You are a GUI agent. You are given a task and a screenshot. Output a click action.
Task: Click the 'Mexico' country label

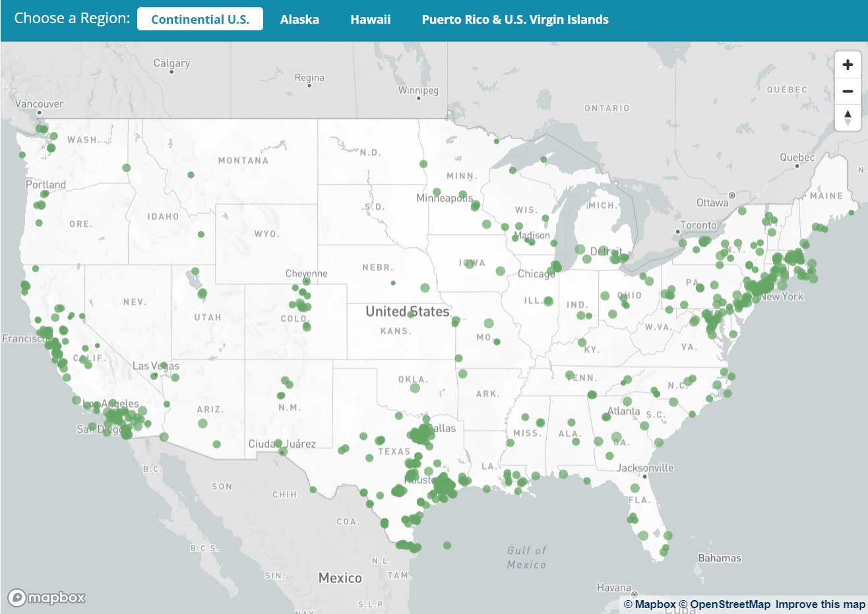pos(340,578)
